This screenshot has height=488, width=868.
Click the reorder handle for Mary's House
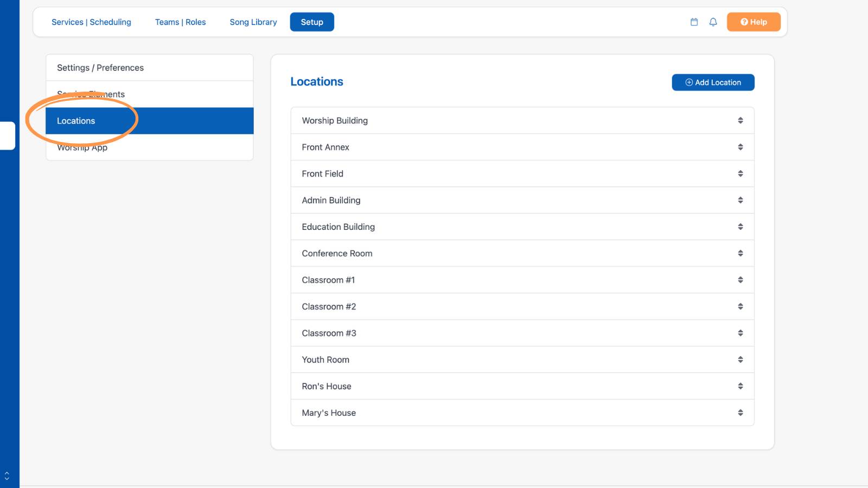coord(740,413)
